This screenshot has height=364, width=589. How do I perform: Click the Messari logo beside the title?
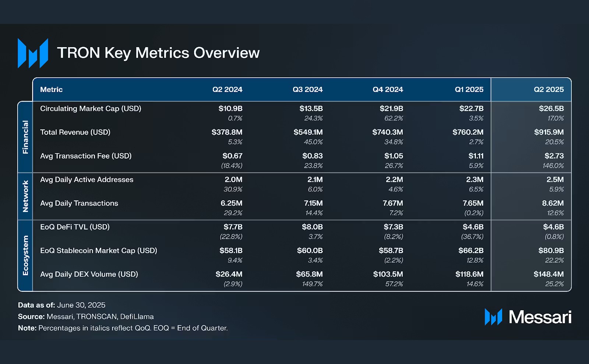(x=33, y=53)
